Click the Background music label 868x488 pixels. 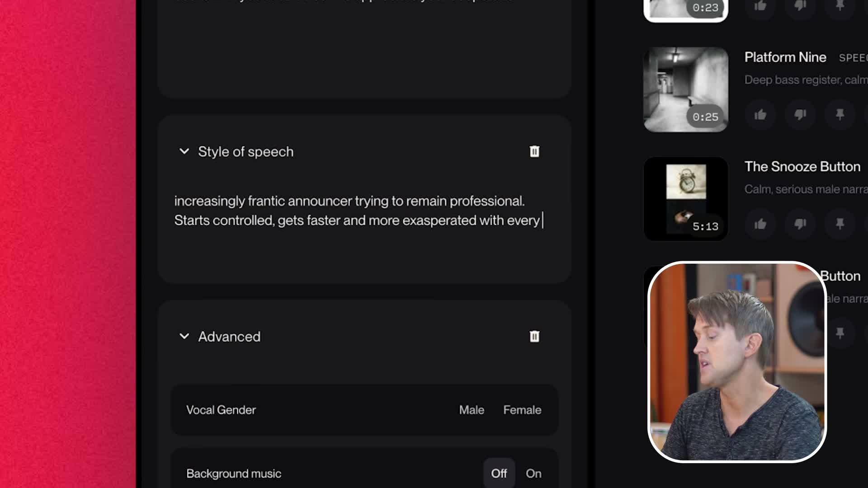(234, 474)
